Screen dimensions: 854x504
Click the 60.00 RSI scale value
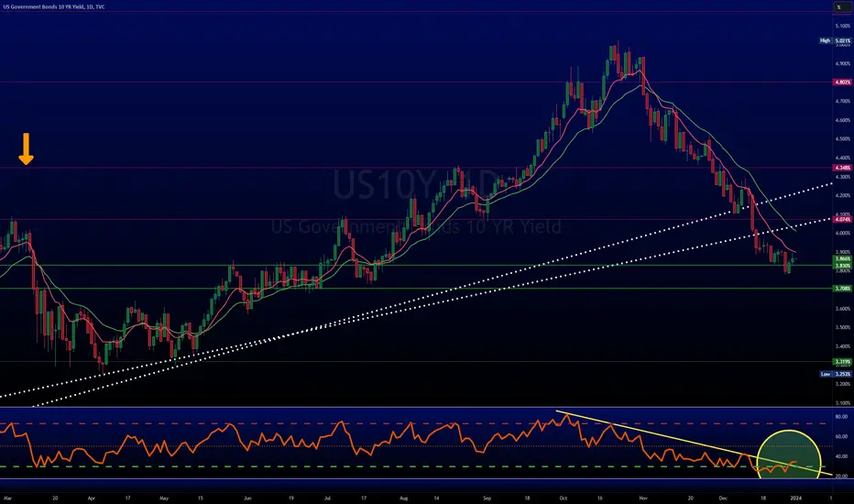[x=841, y=437]
